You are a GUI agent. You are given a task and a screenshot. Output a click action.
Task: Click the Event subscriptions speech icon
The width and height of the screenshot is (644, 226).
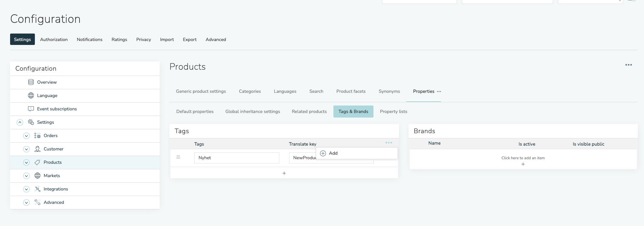click(31, 109)
